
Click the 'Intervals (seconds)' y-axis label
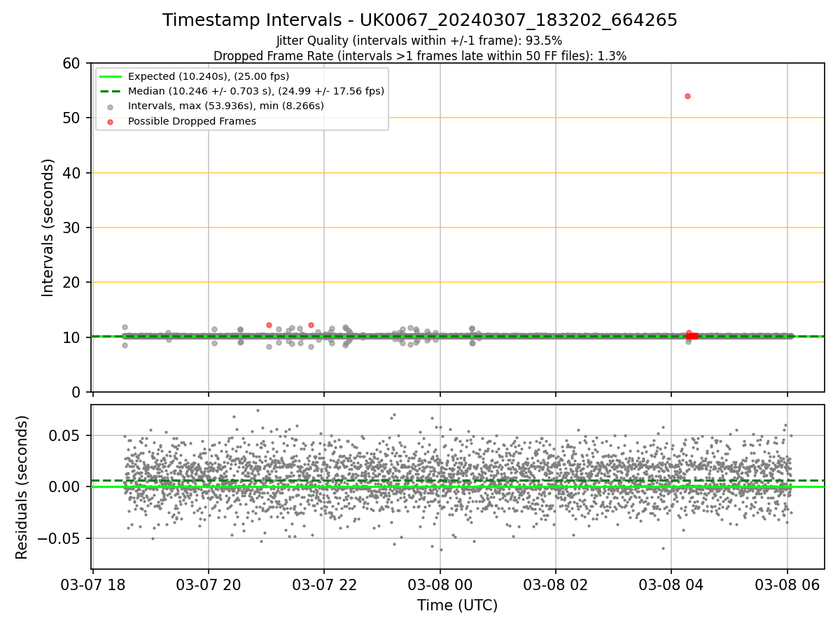(x=48, y=227)
